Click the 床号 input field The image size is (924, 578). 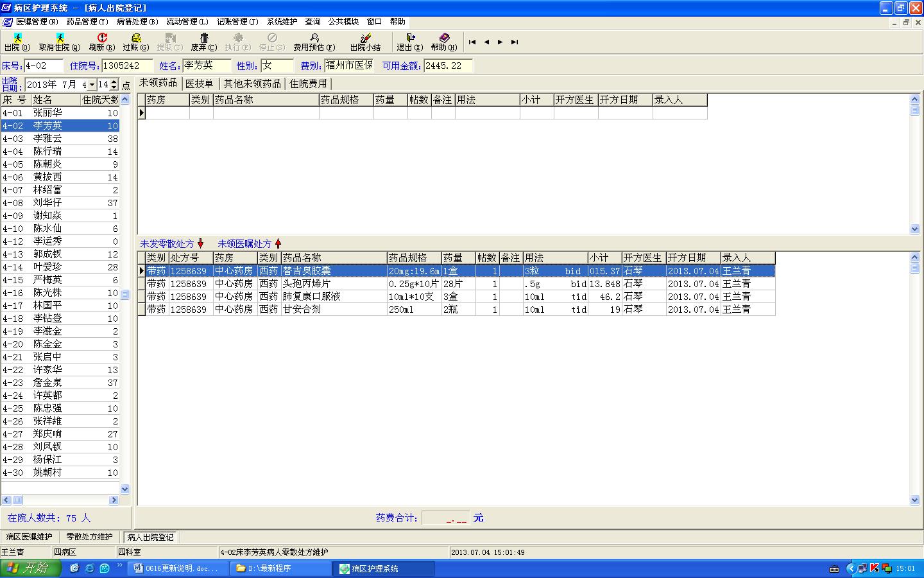[x=44, y=66]
